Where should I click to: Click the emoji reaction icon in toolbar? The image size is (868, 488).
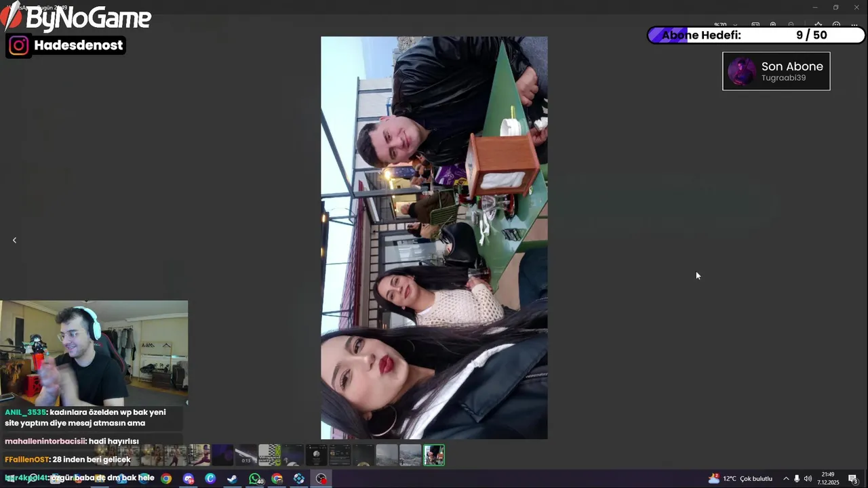836,25
